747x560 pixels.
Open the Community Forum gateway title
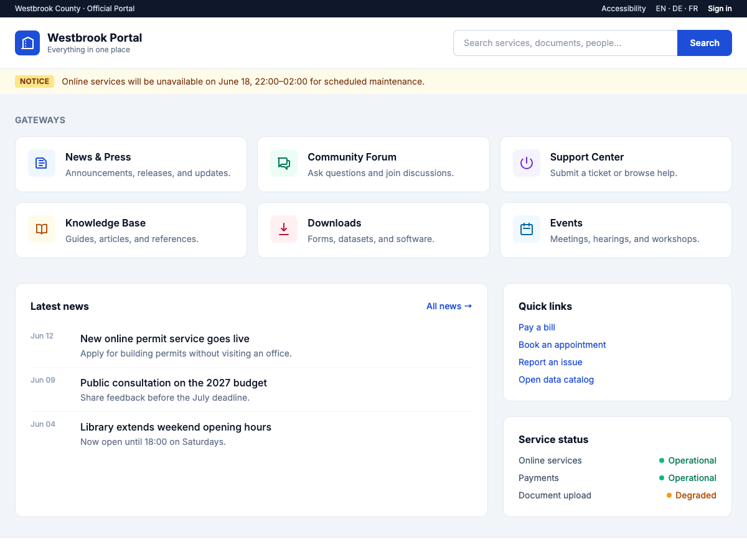pos(352,157)
